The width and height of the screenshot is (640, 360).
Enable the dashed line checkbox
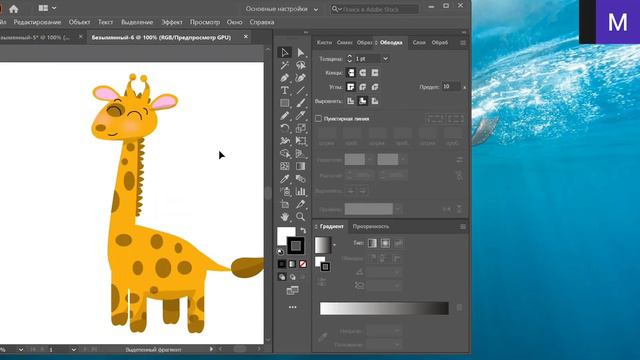point(318,118)
